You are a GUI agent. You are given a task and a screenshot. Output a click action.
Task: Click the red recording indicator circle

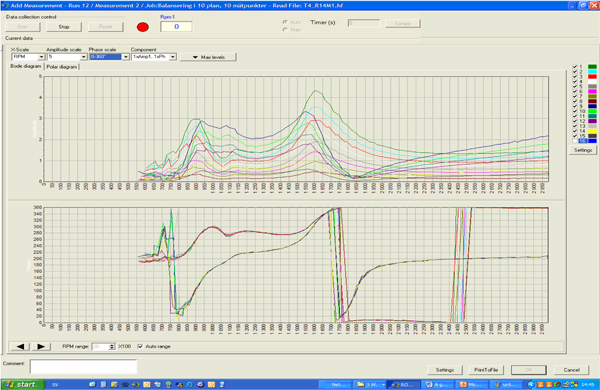pyautogui.click(x=143, y=27)
